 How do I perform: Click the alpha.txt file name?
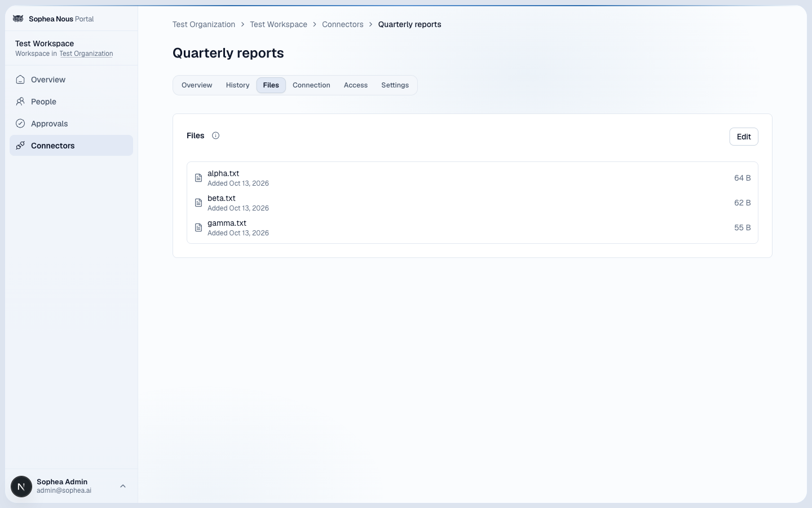[223, 173]
